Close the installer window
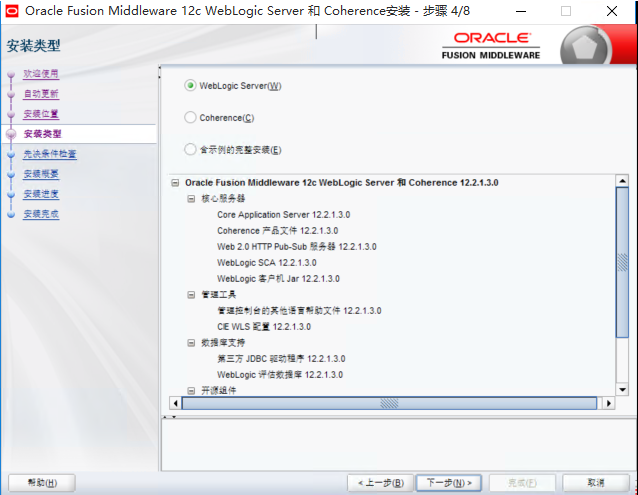This screenshot has width=638, height=495. pyautogui.click(x=612, y=11)
